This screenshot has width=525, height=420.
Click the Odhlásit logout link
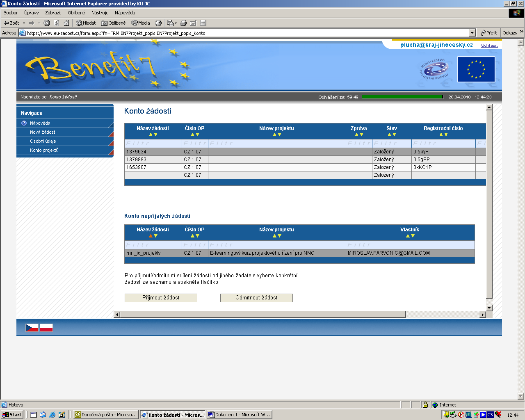pyautogui.click(x=489, y=46)
